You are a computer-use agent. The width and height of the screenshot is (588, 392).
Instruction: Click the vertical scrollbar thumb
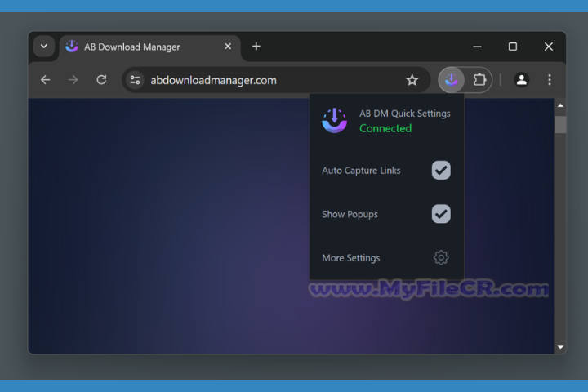[x=560, y=124]
